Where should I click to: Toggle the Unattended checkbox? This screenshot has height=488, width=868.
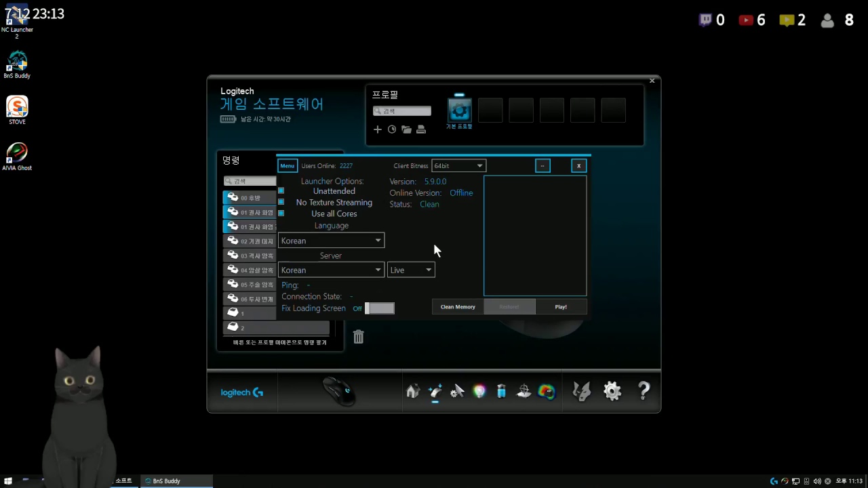[x=281, y=190]
